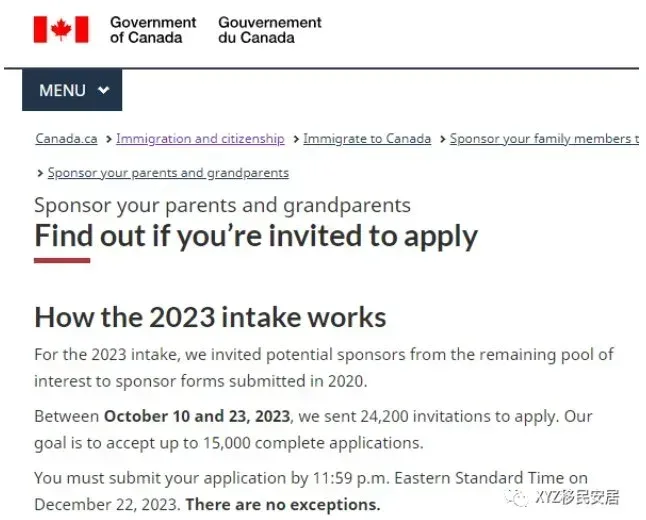This screenshot has height=520, width=646.
Task: Go to Immigration and citizenship breadcrumb
Action: click(200, 139)
